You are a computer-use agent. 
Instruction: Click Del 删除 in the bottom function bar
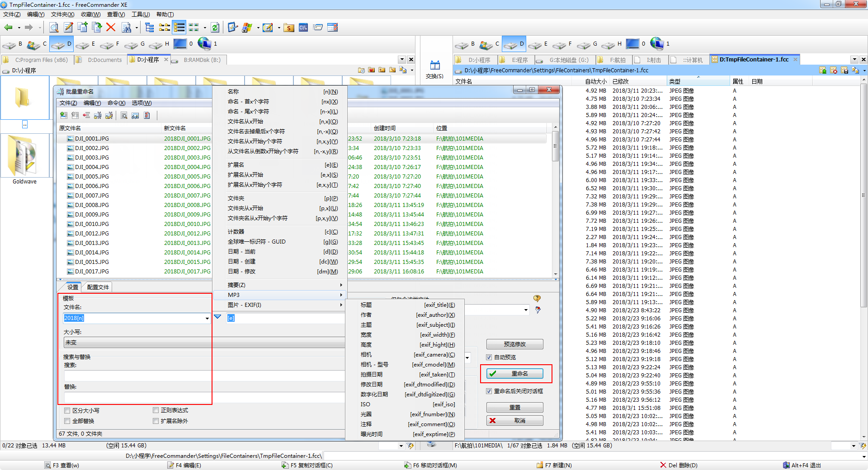[x=679, y=465]
